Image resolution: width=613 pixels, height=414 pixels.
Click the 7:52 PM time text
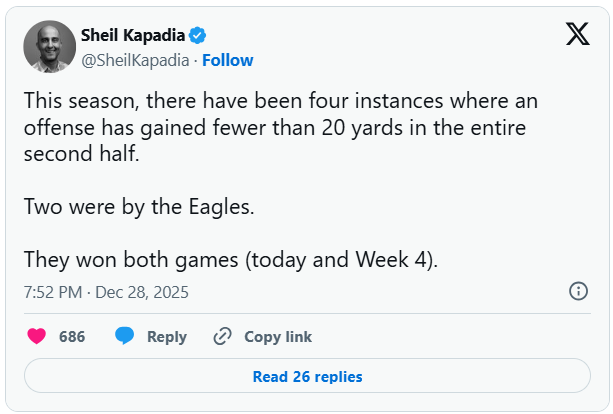pos(54,293)
